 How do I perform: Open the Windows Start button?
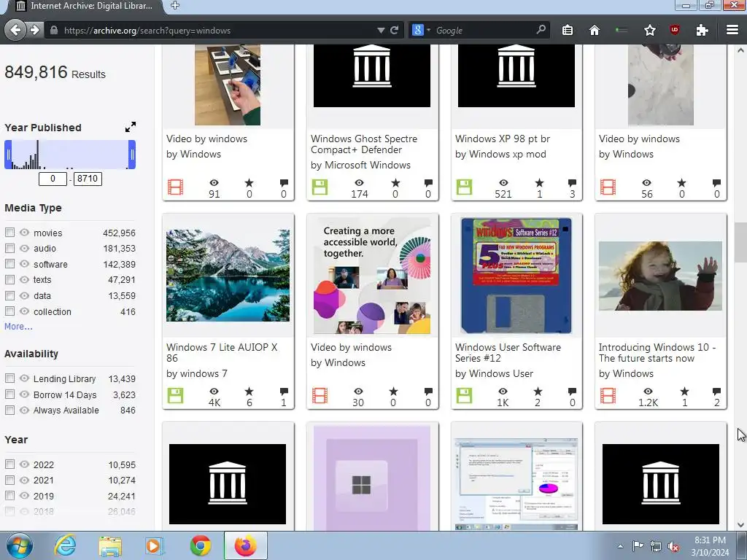tap(19, 545)
